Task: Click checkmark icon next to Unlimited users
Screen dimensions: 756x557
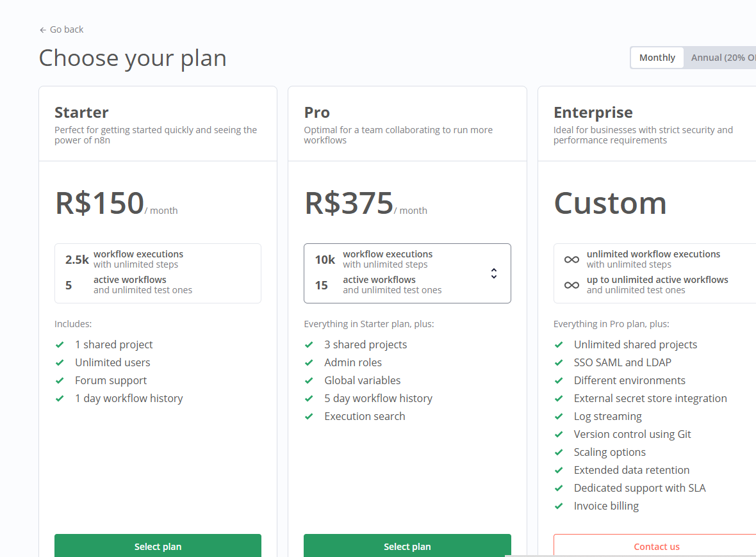Action: coord(60,363)
